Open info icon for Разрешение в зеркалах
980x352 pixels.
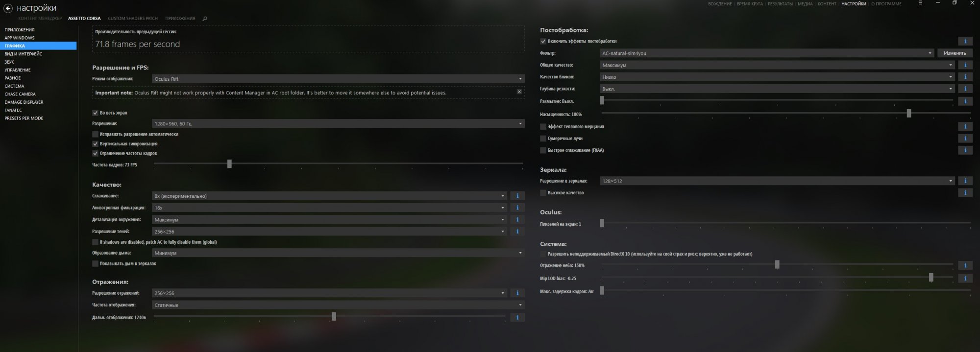pyautogui.click(x=965, y=181)
